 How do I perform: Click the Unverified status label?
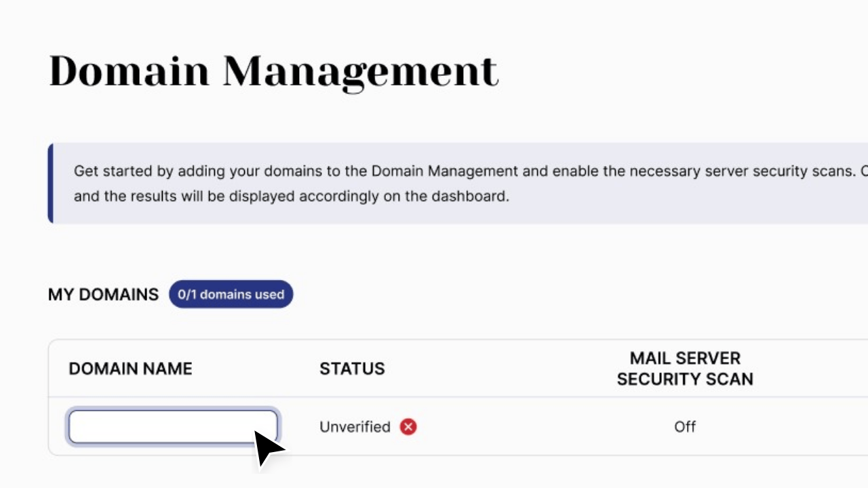355,426
